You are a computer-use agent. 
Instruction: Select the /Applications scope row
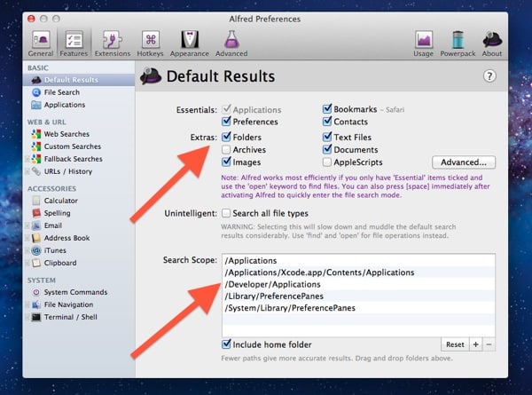358,260
